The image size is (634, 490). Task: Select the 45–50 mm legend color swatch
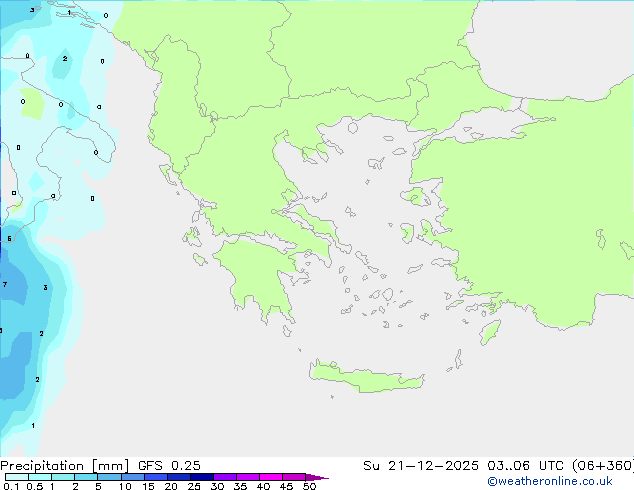pyautogui.click(x=294, y=477)
